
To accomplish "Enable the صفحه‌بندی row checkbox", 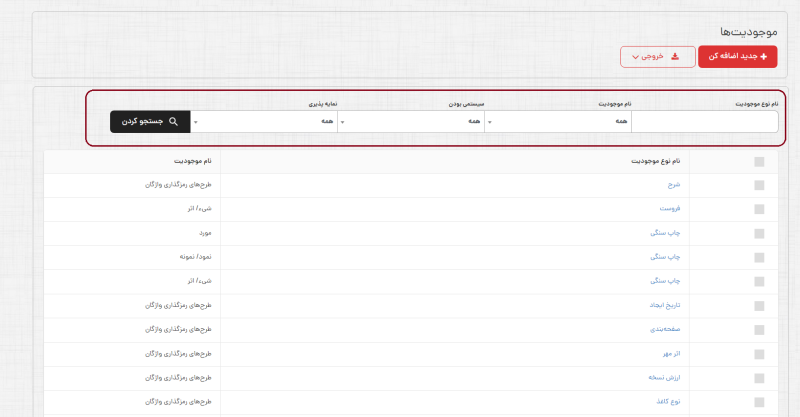I will coord(759,330).
